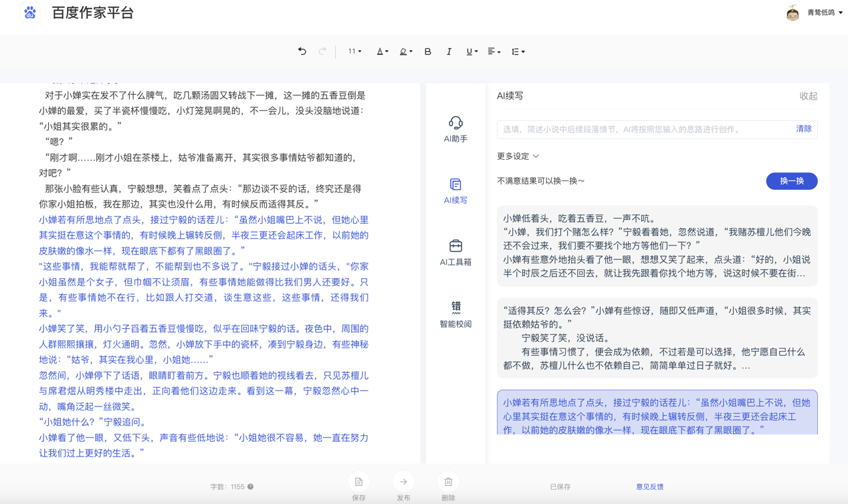Open the highlight color dropdown
Screen dimensions: 848x504
click(x=405, y=51)
